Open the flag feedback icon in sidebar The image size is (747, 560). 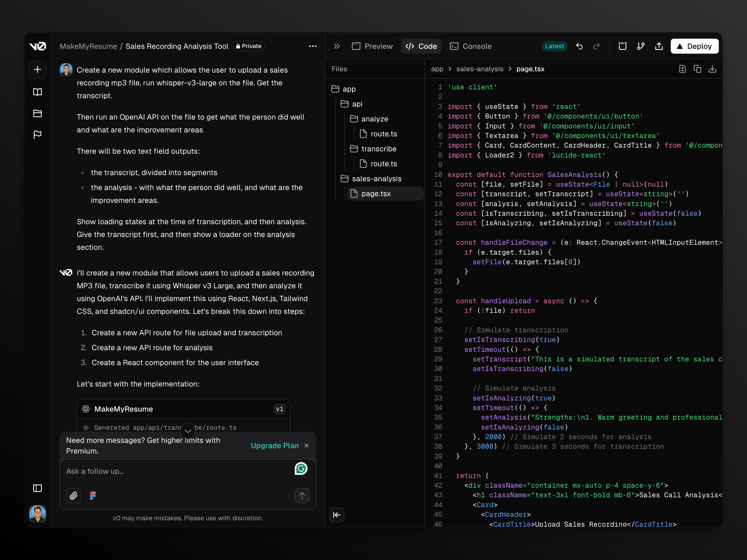[x=38, y=135]
